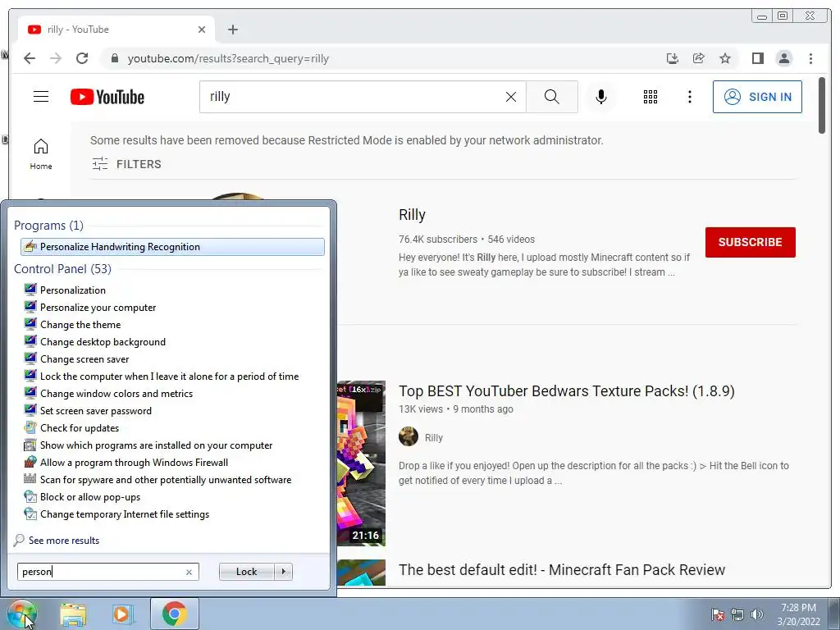This screenshot has height=630, width=840.
Task: Open Bedwars video thumbnail with 21:16 duration
Action: pos(361,463)
